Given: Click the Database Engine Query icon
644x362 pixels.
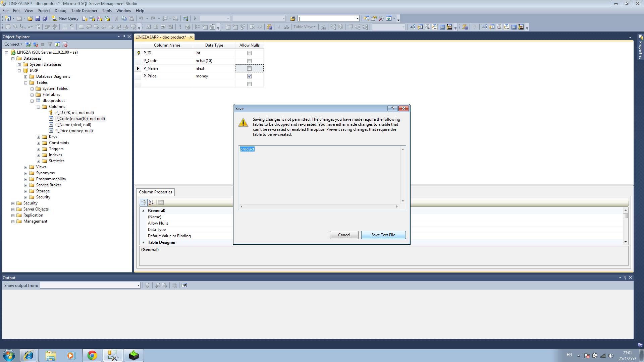Looking at the screenshot, I should coord(85,18).
